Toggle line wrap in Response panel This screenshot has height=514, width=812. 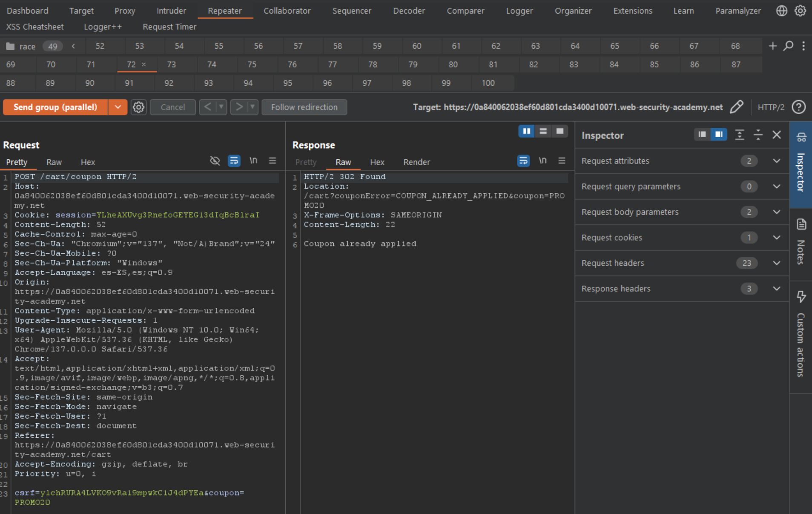(x=523, y=161)
